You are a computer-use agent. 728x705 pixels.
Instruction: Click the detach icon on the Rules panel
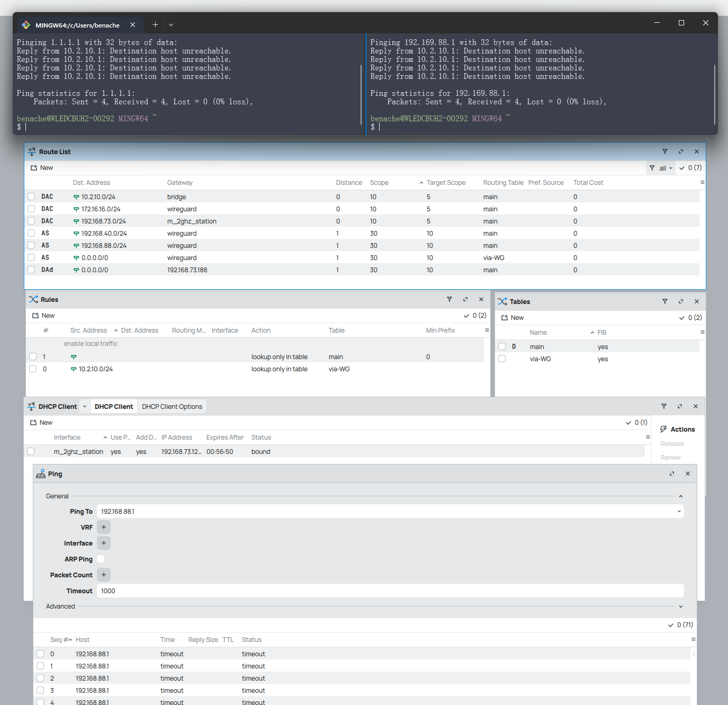[465, 299]
